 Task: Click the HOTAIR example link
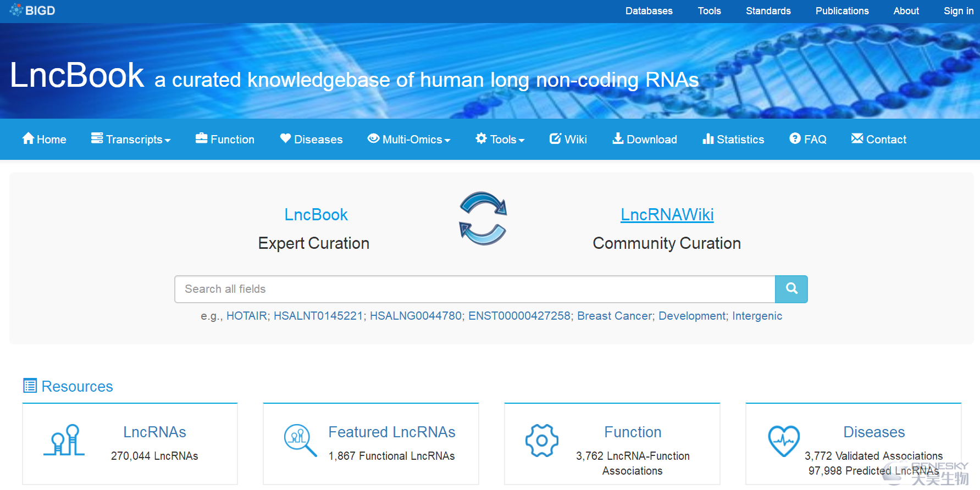click(247, 316)
